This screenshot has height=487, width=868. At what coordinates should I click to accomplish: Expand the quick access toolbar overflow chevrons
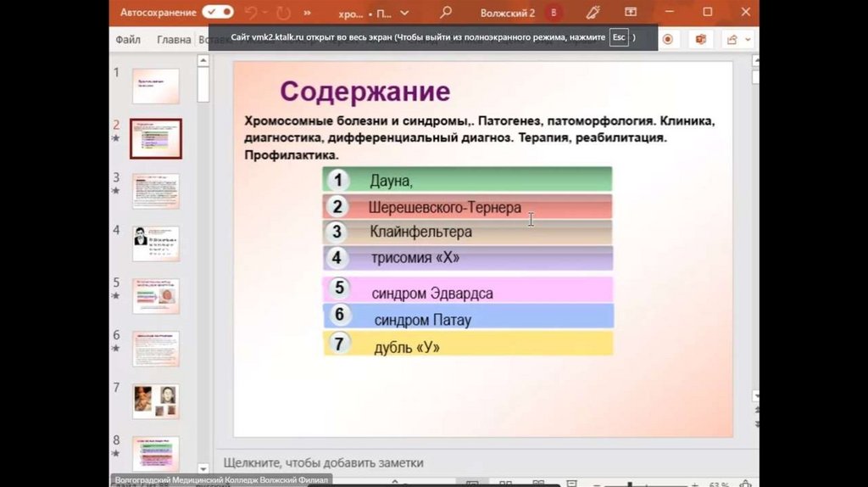point(306,13)
